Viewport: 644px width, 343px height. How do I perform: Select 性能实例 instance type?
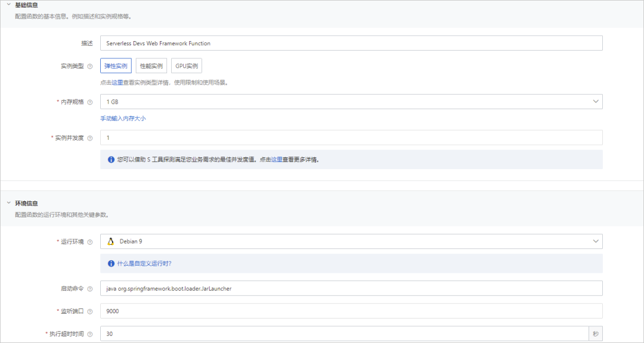pos(151,66)
